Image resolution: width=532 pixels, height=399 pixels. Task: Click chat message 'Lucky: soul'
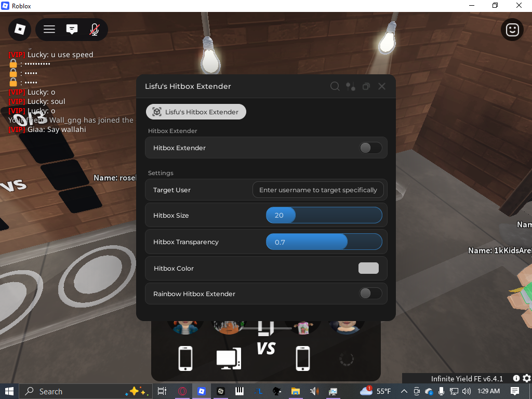(37, 101)
